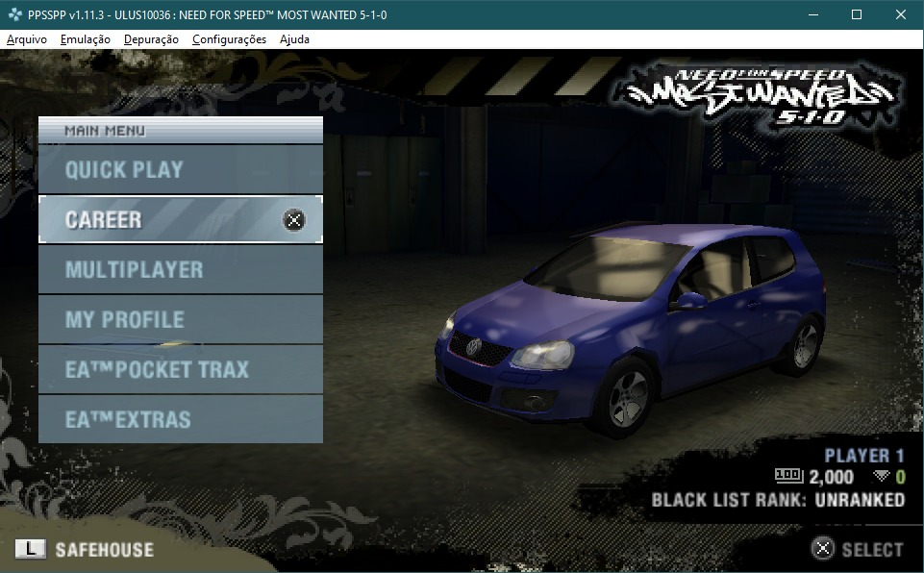
Task: Click the X button icon on CAREER
Action: 294,220
